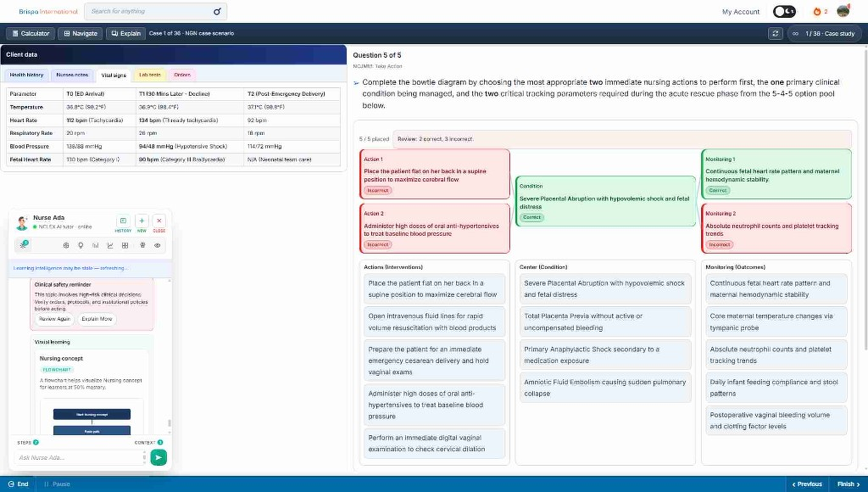This screenshot has width=868, height=492.
Task: Select option Open intravenous fluid lines for rapid volume resuscitation
Action: coord(434,322)
